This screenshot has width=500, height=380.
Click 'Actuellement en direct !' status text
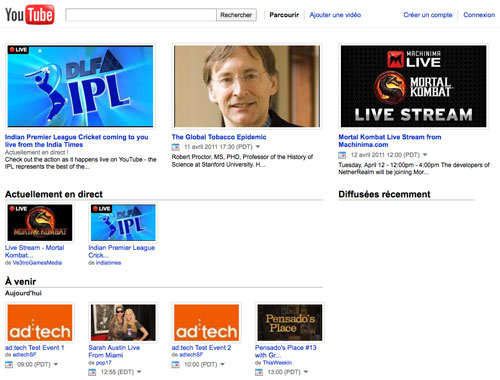pos(37,152)
